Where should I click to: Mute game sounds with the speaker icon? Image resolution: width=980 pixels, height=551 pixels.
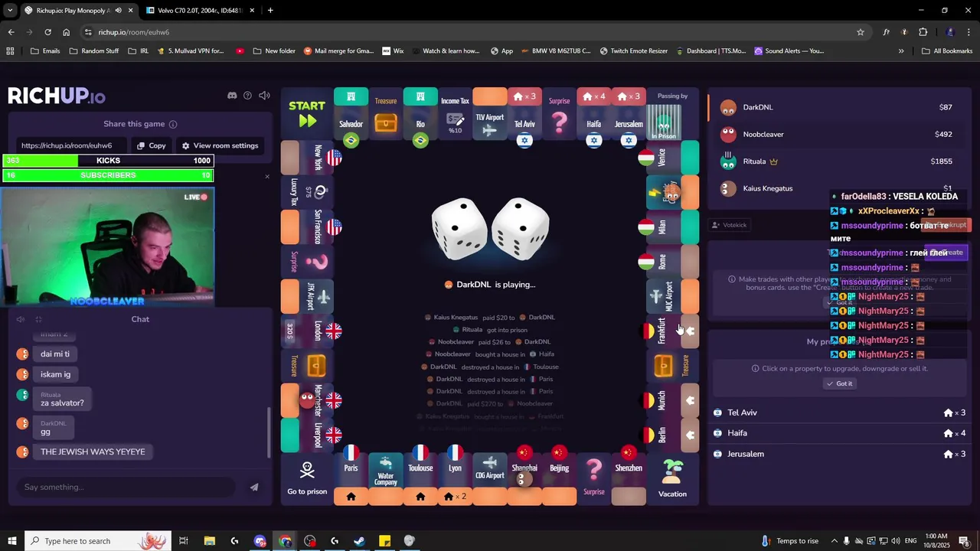264,96
